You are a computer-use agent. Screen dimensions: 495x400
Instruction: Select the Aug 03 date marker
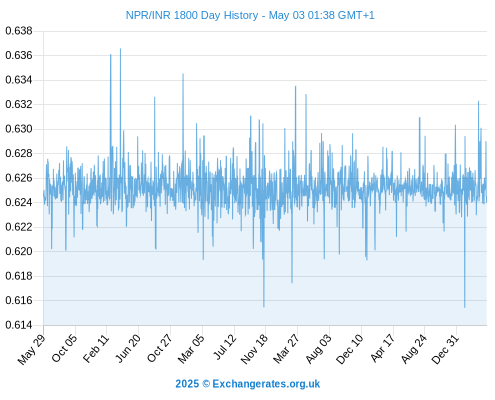tap(318, 348)
